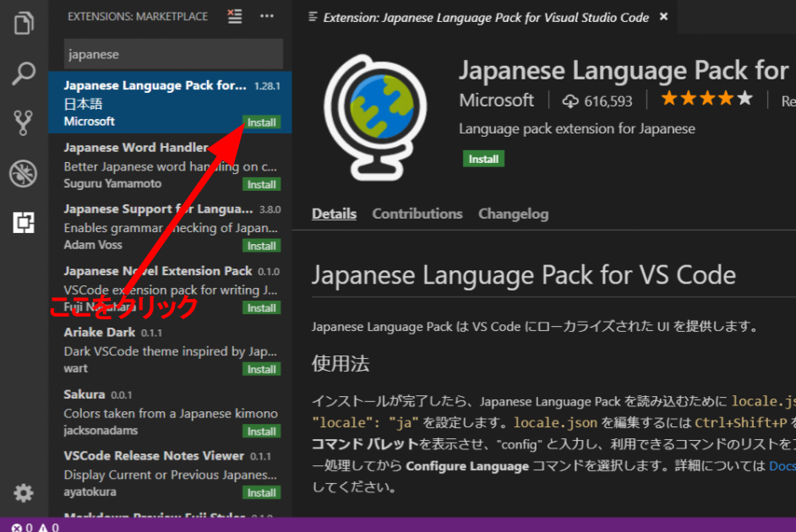This screenshot has height=532, width=796.
Task: Install VSCode Release Notes Viewer
Action: (261, 492)
